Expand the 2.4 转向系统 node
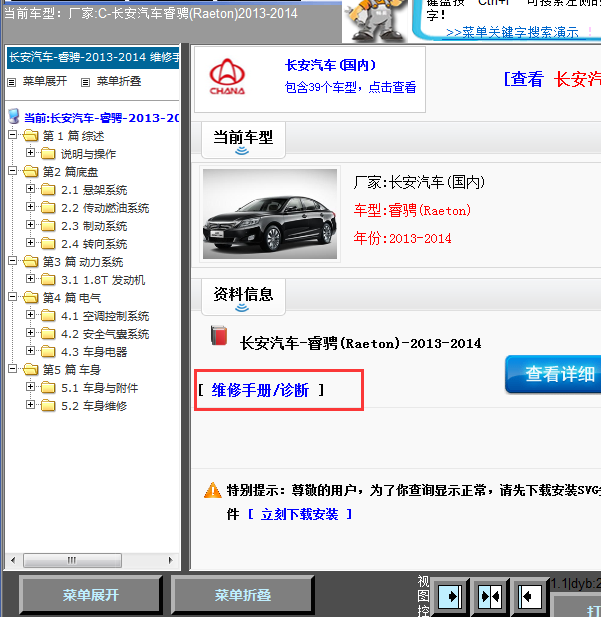Screen dimensions: 601x617 pyautogui.click(x=30, y=242)
